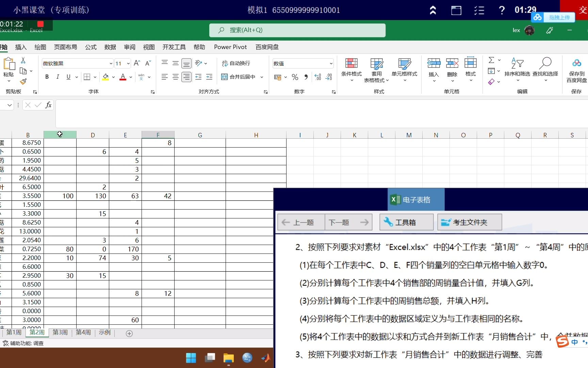Open the 微软雅黑 font dropdown
This screenshot has height=368, width=588.
pyautogui.click(x=77, y=63)
